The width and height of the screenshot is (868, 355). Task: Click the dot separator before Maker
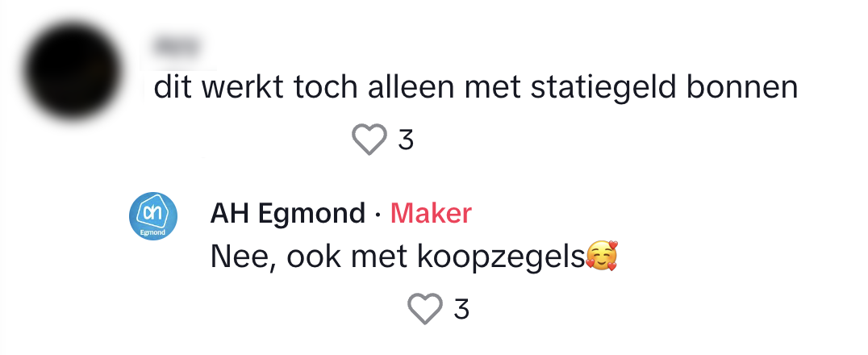point(378,215)
